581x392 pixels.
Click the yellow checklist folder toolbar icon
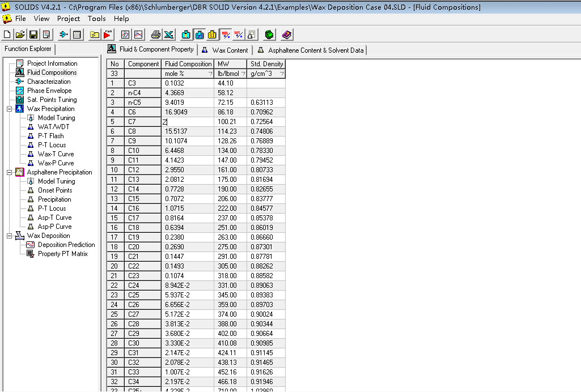(x=95, y=35)
